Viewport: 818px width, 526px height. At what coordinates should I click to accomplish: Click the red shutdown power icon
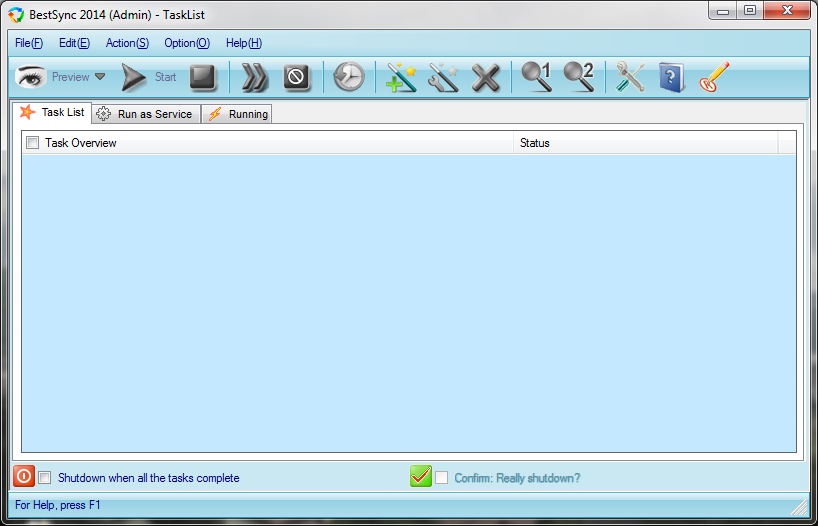coord(24,476)
